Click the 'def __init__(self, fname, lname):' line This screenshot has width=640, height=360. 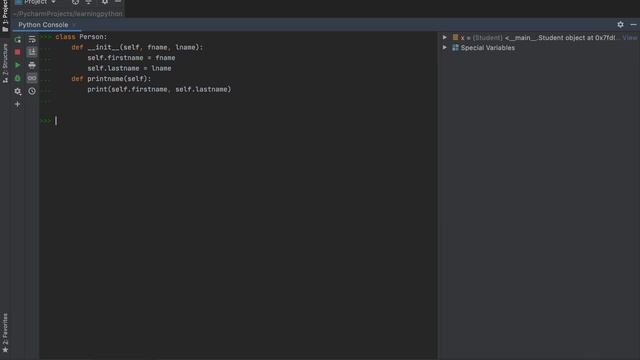pyautogui.click(x=137, y=47)
